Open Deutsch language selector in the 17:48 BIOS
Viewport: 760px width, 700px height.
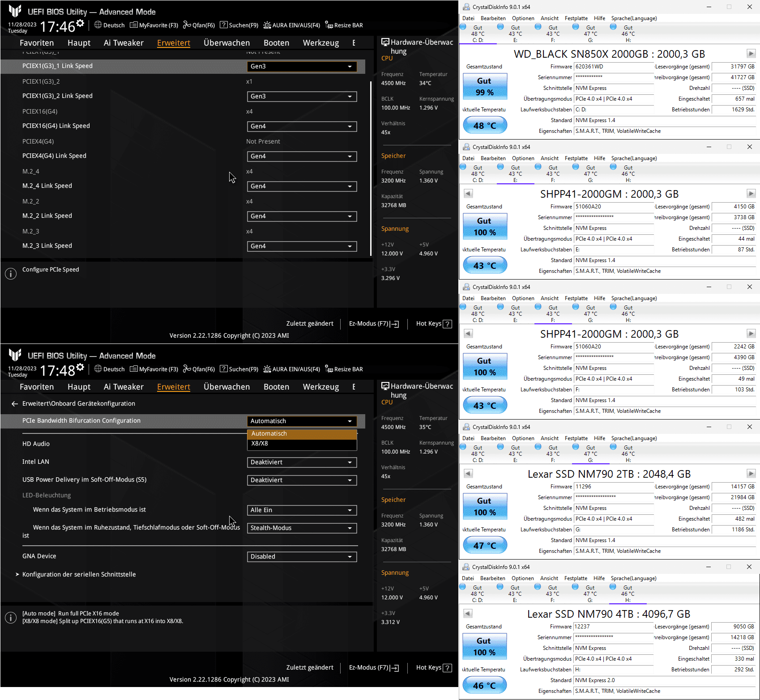pyautogui.click(x=110, y=369)
